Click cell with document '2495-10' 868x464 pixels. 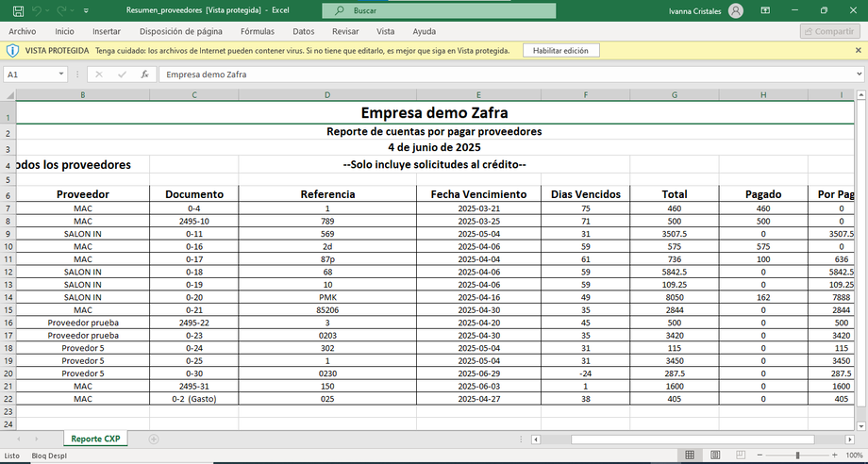pyautogui.click(x=194, y=222)
